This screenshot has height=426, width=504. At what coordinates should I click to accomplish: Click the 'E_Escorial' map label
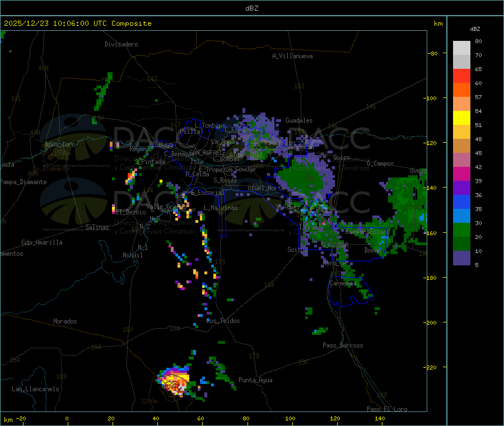208,193
